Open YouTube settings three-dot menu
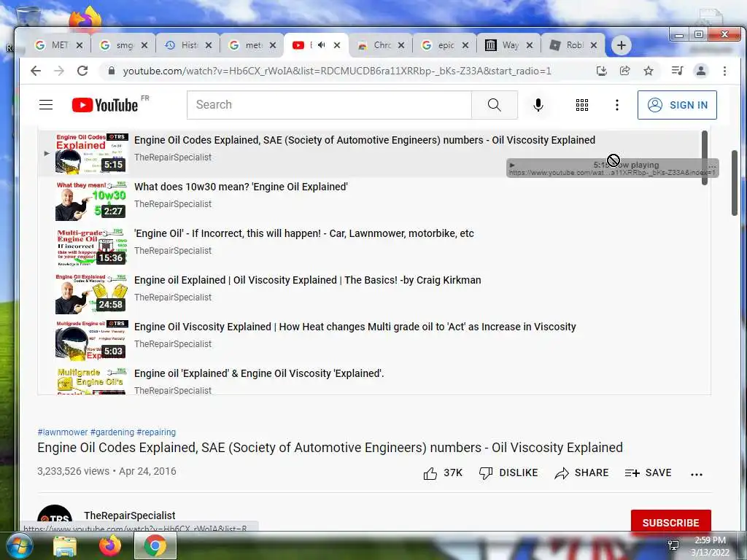Screen dimensions: 747x560 (x=617, y=105)
